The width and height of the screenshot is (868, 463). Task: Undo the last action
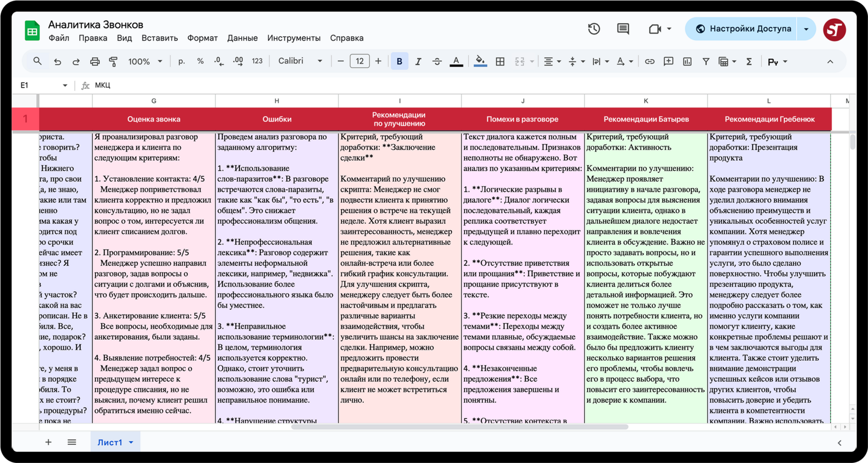coord(57,61)
